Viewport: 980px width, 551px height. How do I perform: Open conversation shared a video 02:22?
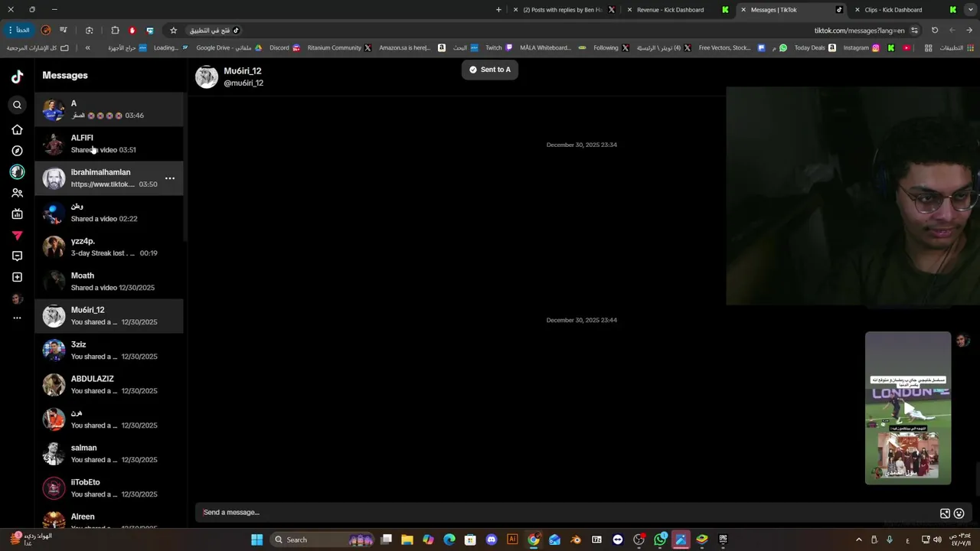pos(109,213)
